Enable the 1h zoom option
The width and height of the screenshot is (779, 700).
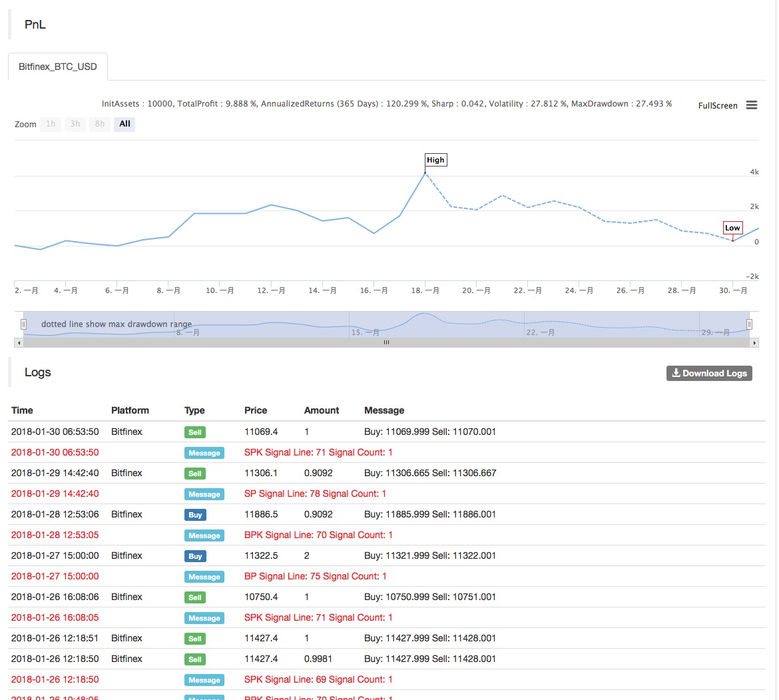(50, 124)
